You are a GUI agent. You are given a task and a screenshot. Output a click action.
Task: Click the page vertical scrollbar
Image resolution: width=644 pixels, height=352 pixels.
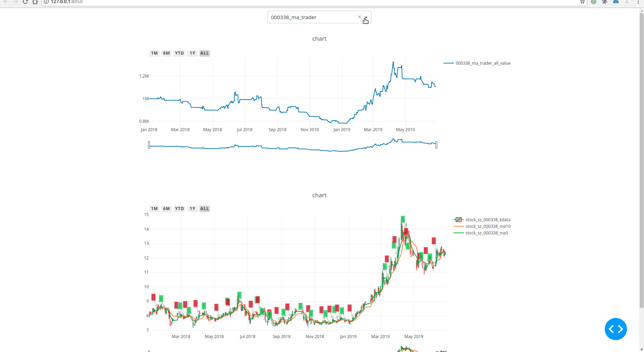pos(642,160)
